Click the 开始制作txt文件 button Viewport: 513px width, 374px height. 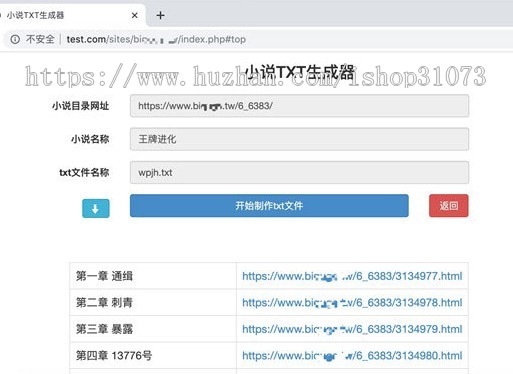269,206
